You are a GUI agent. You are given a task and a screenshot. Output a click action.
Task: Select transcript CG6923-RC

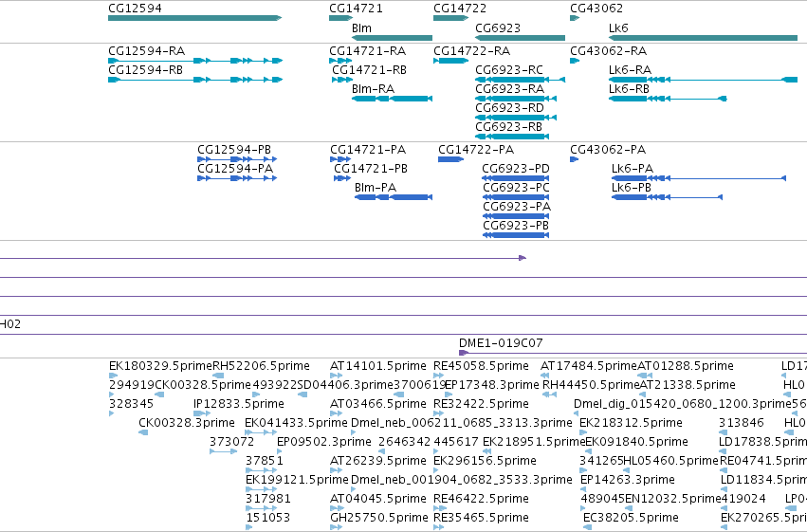tap(521, 80)
